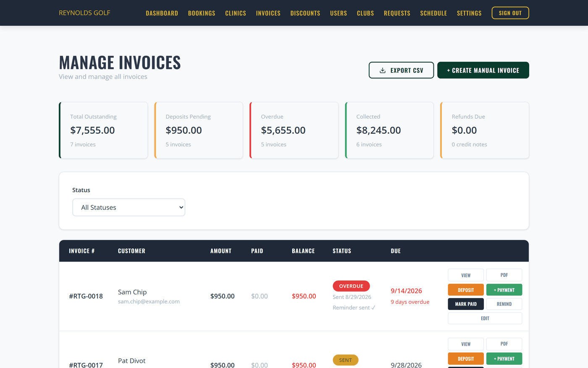Navigate to Clubs
Viewport: 588px width, 368px height.
click(365, 13)
